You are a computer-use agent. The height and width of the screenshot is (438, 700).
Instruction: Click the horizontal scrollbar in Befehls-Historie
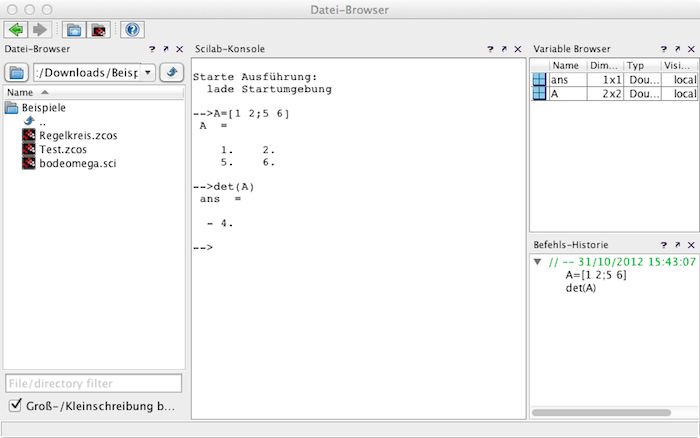pyautogui.click(x=601, y=413)
